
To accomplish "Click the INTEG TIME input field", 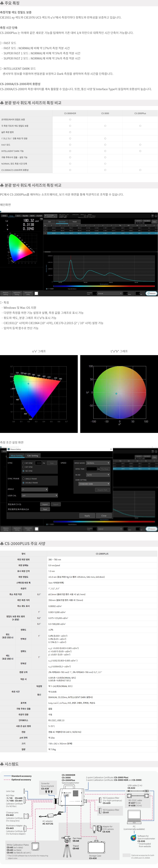I will (91, 469).
